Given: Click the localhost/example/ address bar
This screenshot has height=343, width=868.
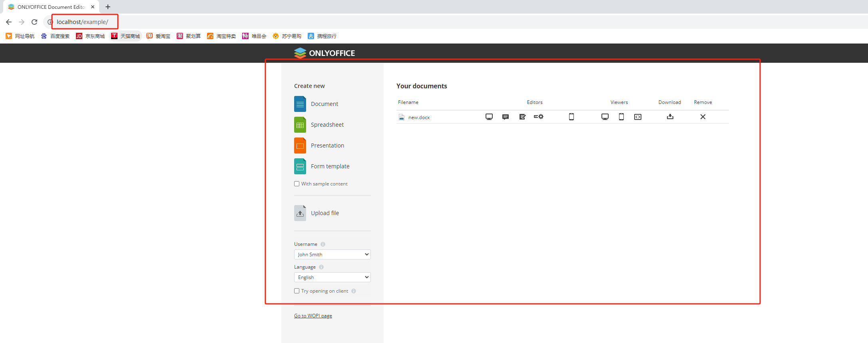Looking at the screenshot, I should click(x=82, y=22).
